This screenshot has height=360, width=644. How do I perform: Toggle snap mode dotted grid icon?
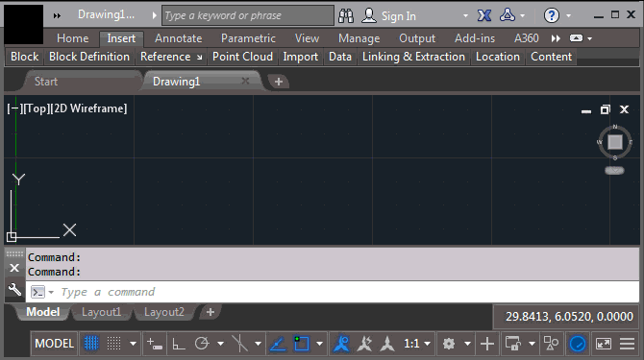pos(113,343)
